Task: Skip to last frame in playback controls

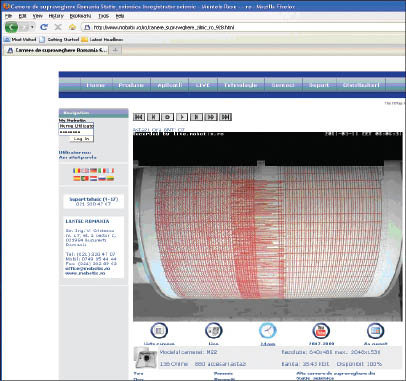Action: 226,117
